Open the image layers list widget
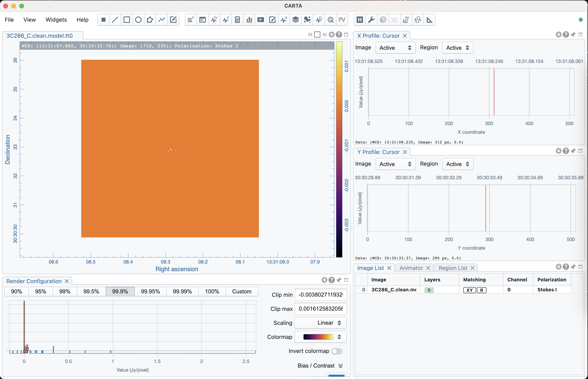This screenshot has width=588, height=379. point(296,20)
